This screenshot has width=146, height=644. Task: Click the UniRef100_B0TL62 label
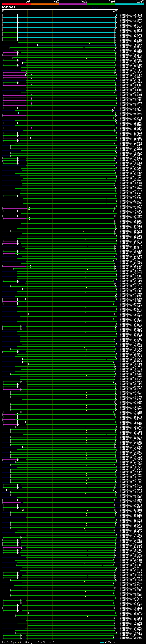(x=131, y=289)
